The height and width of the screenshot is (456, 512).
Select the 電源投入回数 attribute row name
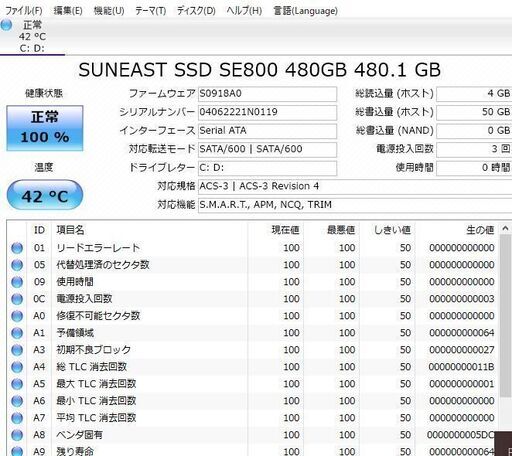click(84, 299)
